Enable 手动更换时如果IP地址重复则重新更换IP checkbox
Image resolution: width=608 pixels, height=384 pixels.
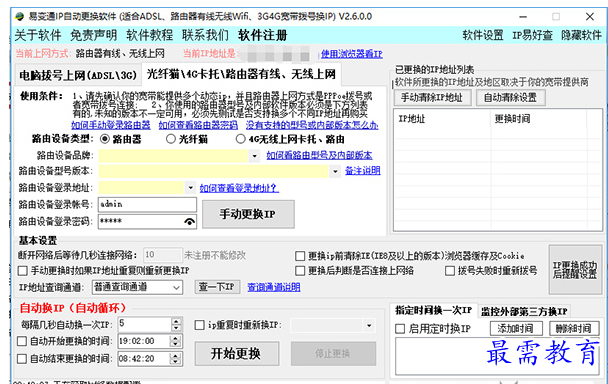[x=22, y=271]
